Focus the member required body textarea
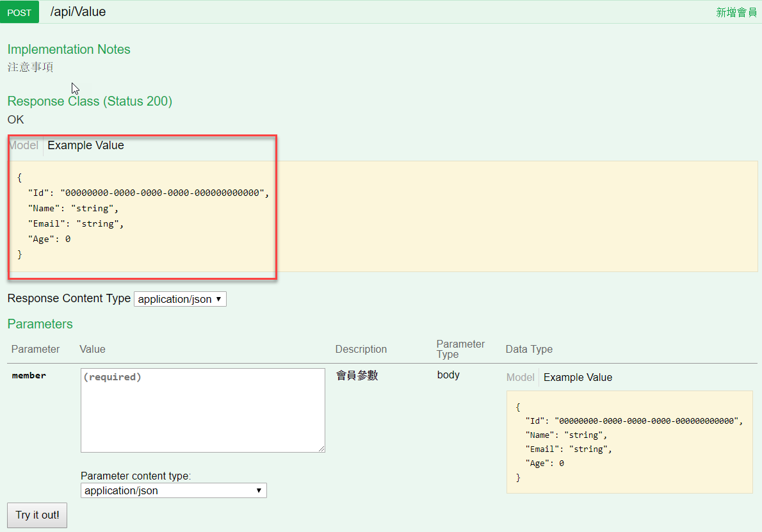The image size is (762, 532). coord(202,410)
